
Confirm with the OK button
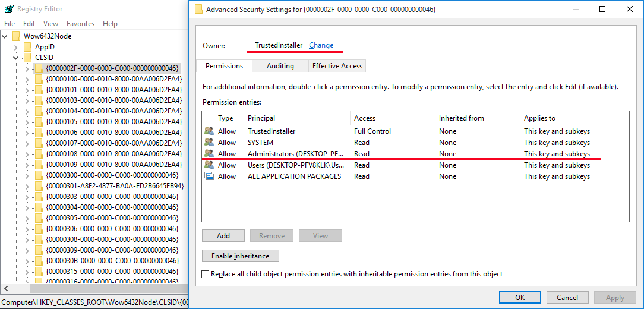tap(520, 298)
